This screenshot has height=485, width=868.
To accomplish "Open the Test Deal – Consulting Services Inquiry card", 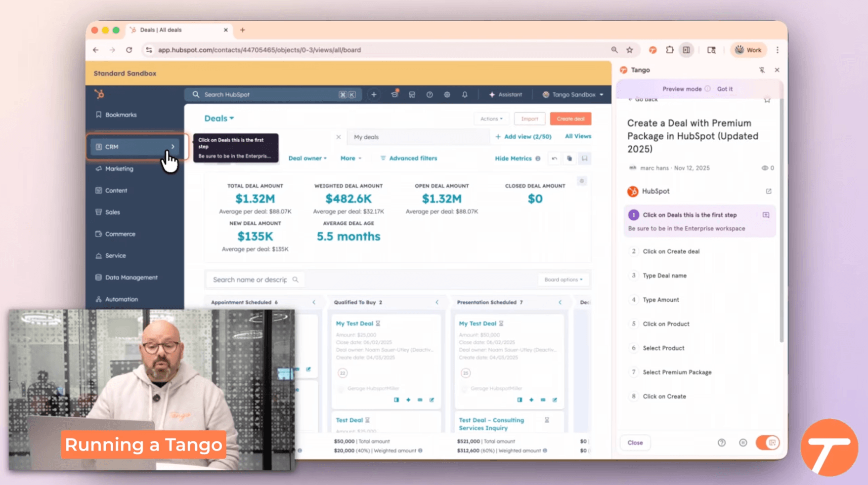I will pyautogui.click(x=491, y=424).
